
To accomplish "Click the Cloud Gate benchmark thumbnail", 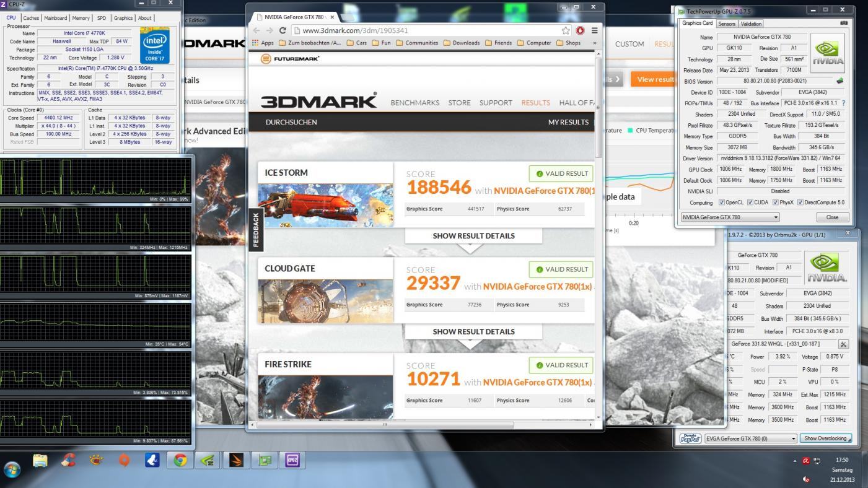I will (x=325, y=301).
